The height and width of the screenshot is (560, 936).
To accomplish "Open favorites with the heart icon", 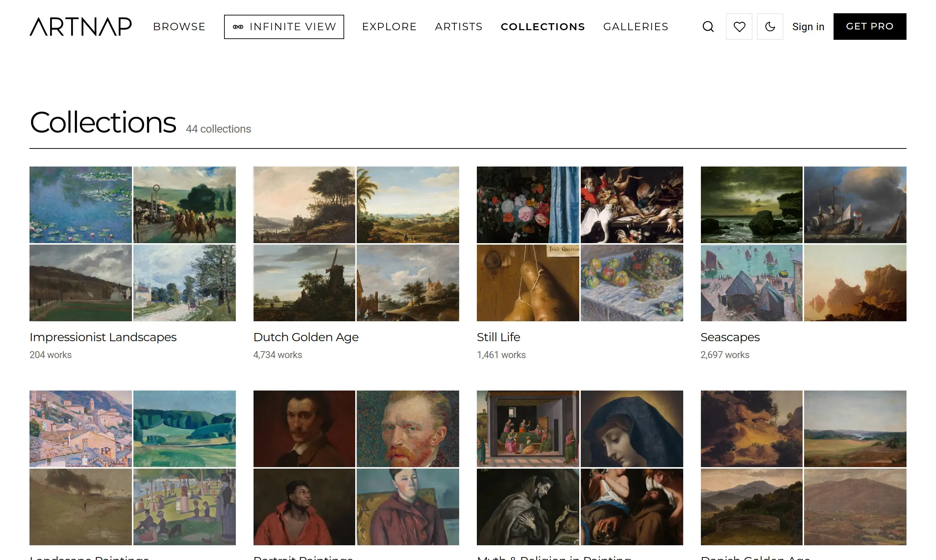I will click(739, 27).
